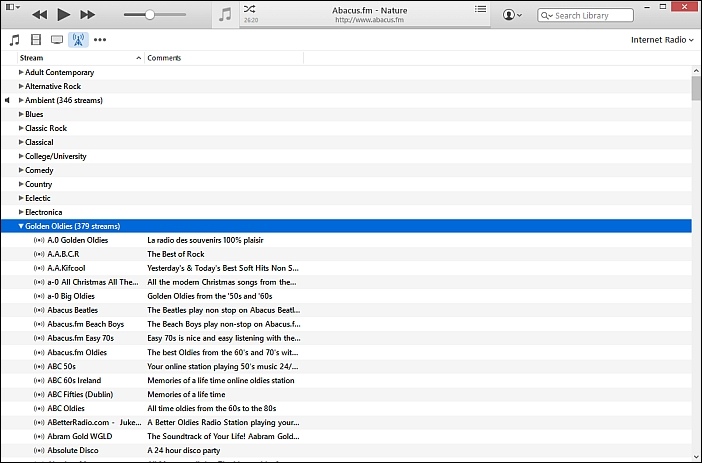
Task: Click the Previous track button
Action: point(39,15)
